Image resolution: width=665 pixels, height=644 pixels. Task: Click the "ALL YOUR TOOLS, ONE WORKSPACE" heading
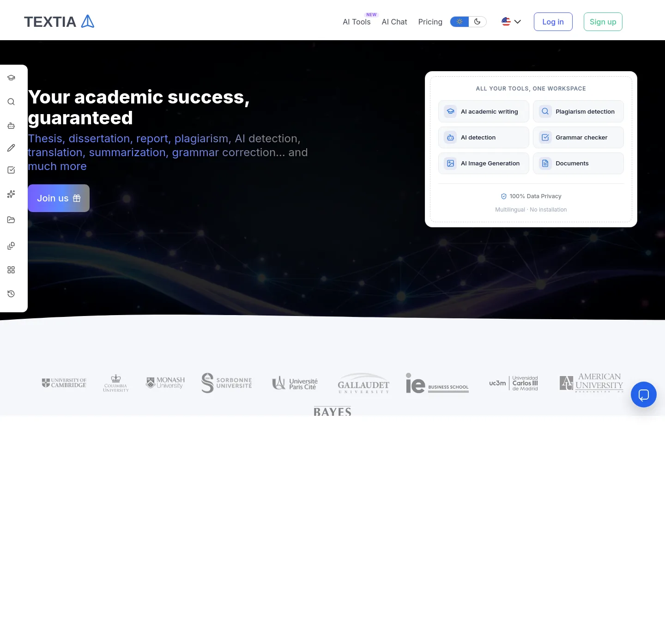pos(531,89)
